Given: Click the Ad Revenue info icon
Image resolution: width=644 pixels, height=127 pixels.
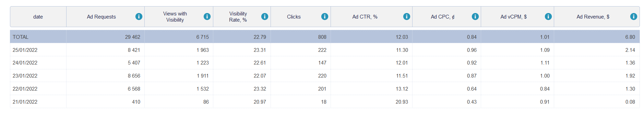Looking at the screenshot, I should coord(634,16).
